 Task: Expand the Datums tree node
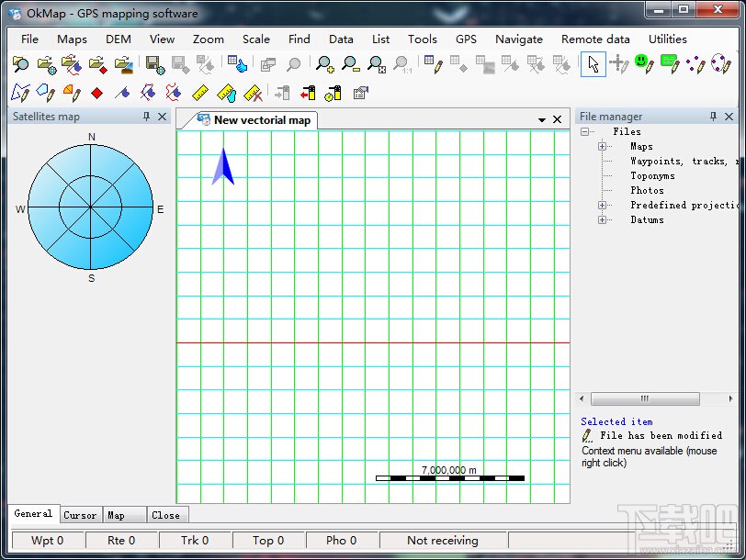click(603, 219)
